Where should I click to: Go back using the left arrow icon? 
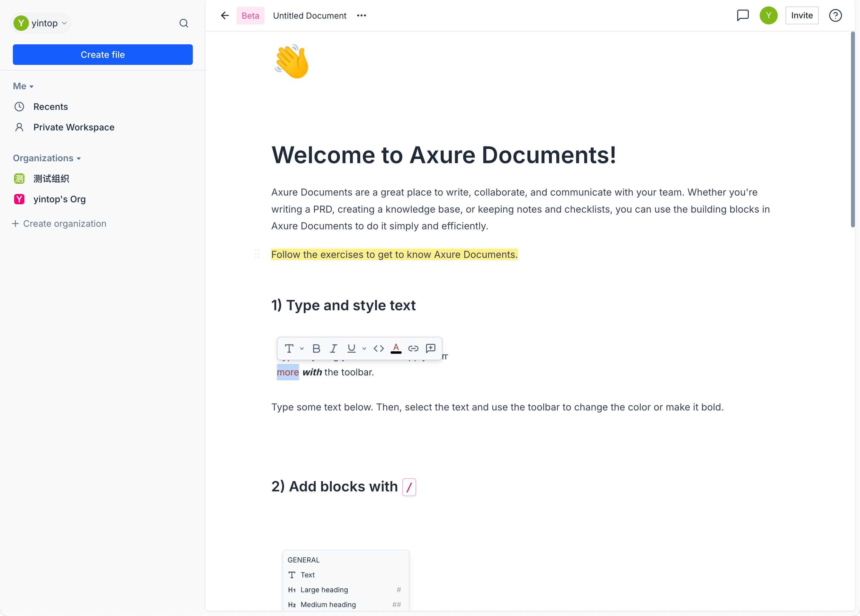225,15
